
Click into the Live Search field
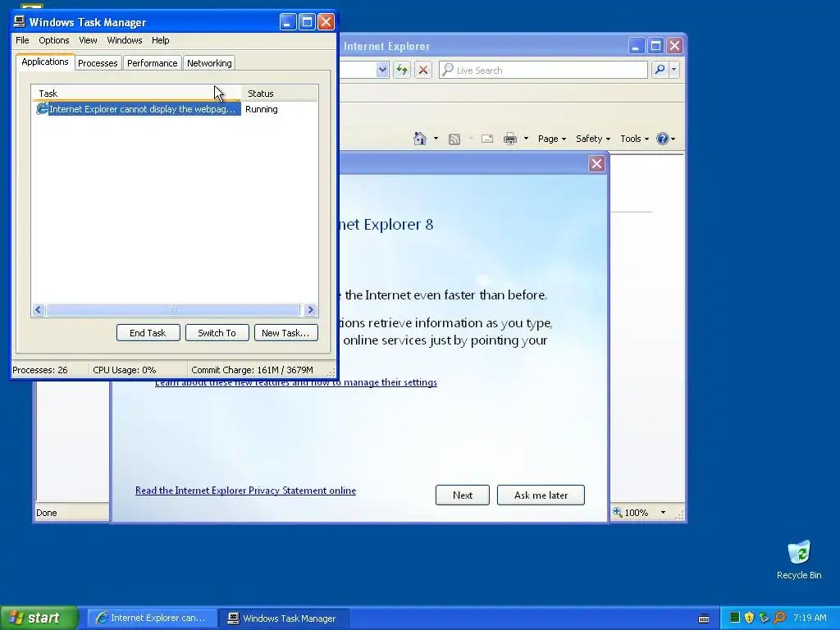pyautogui.click(x=543, y=70)
